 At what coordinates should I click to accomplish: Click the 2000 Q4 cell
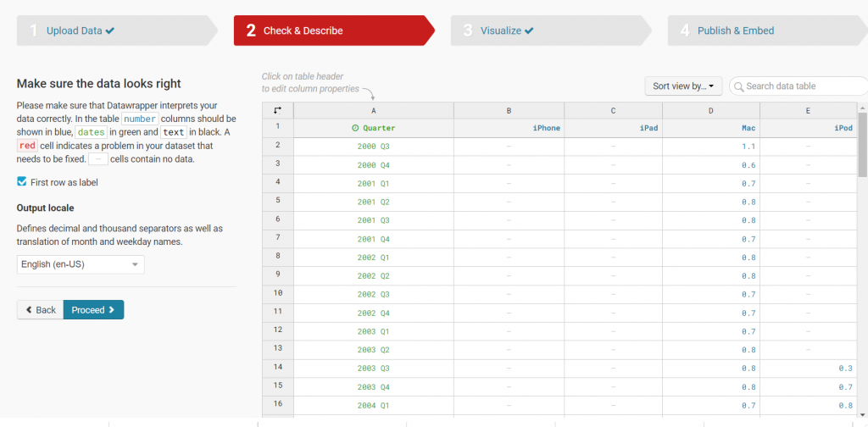click(x=374, y=165)
